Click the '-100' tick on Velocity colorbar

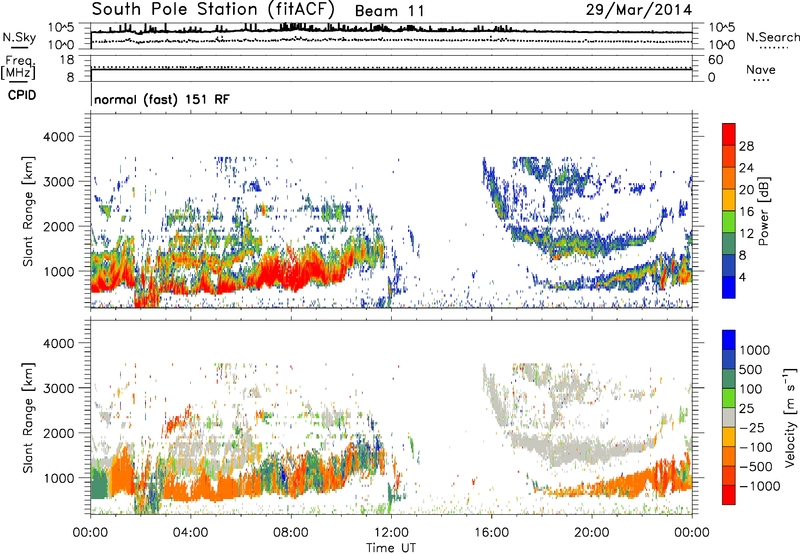click(x=756, y=447)
